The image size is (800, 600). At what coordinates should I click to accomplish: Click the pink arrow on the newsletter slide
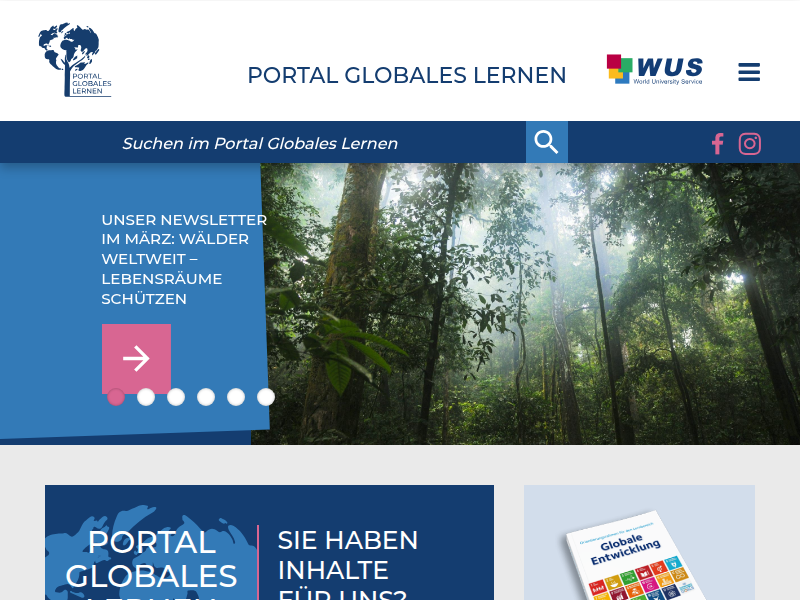tap(136, 357)
